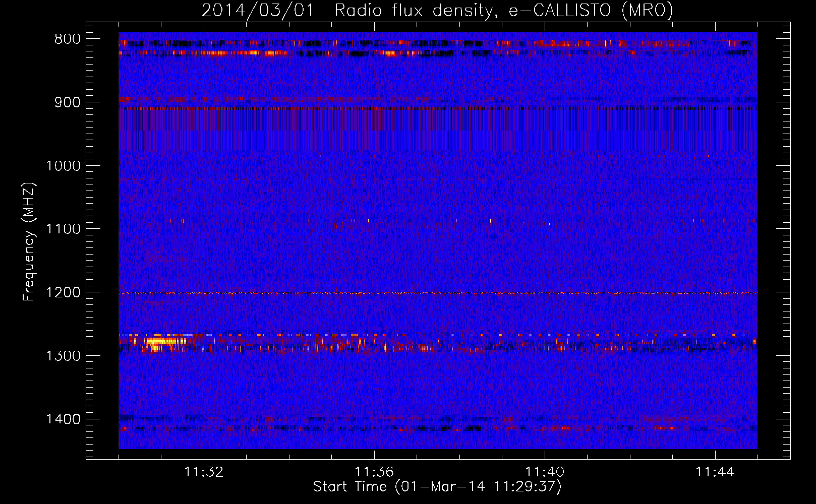816x504 pixels.
Task: Select the 800 frequency axis label
Action: [x=68, y=39]
